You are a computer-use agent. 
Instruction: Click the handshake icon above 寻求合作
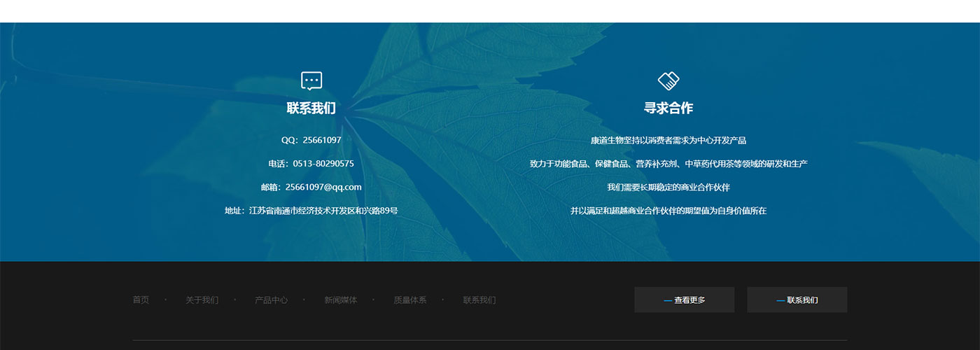coord(668,81)
